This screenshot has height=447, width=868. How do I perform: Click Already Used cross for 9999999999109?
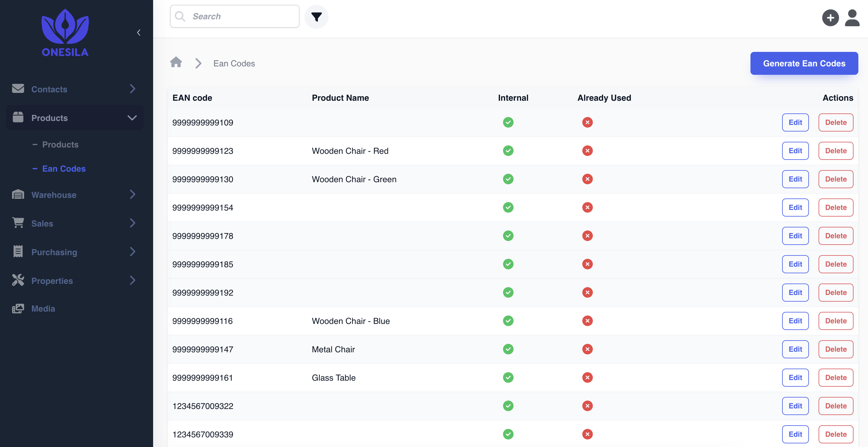click(587, 122)
